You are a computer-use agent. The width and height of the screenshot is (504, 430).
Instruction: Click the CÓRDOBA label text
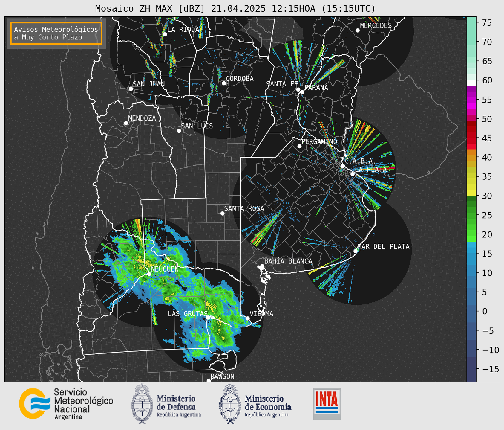240,78
